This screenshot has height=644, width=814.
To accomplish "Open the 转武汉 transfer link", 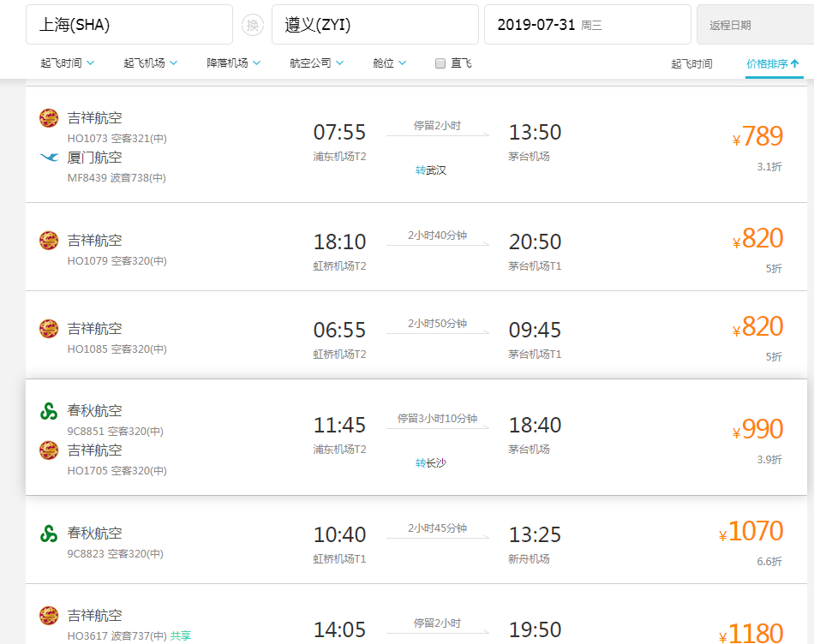I will (430, 170).
